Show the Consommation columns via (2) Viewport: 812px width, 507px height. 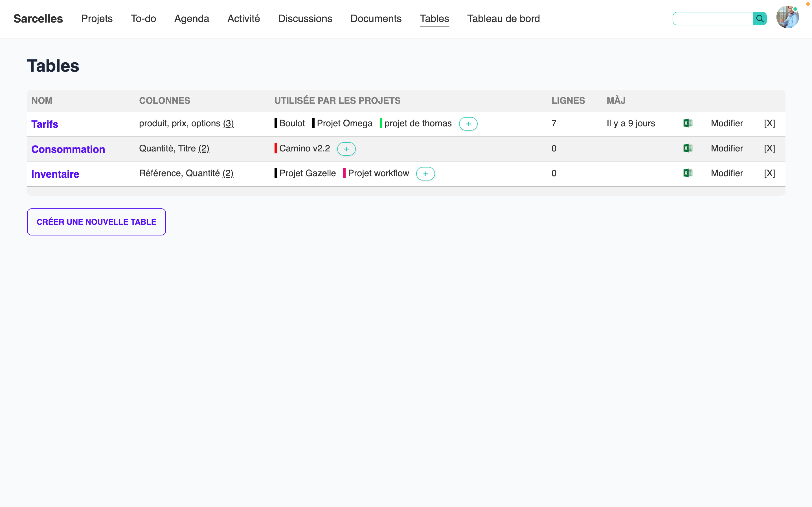pyautogui.click(x=204, y=148)
